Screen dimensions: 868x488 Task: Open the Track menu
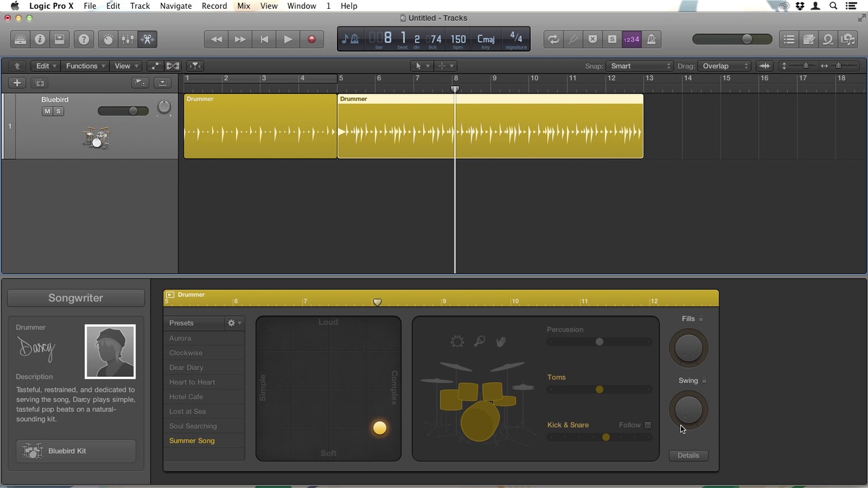(140, 6)
